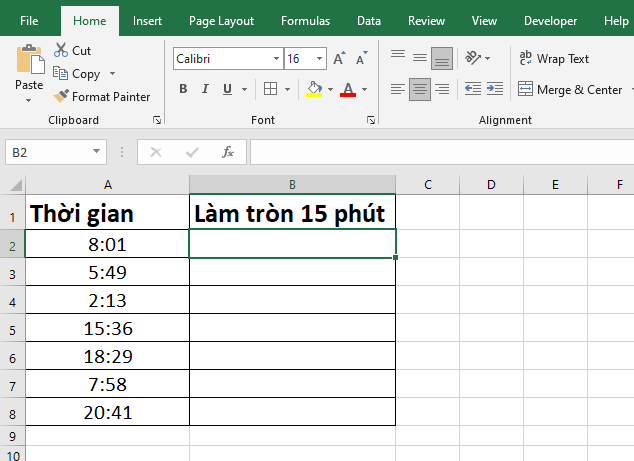Switch to Review tab
Image resolution: width=634 pixels, height=461 pixels.
[426, 21]
